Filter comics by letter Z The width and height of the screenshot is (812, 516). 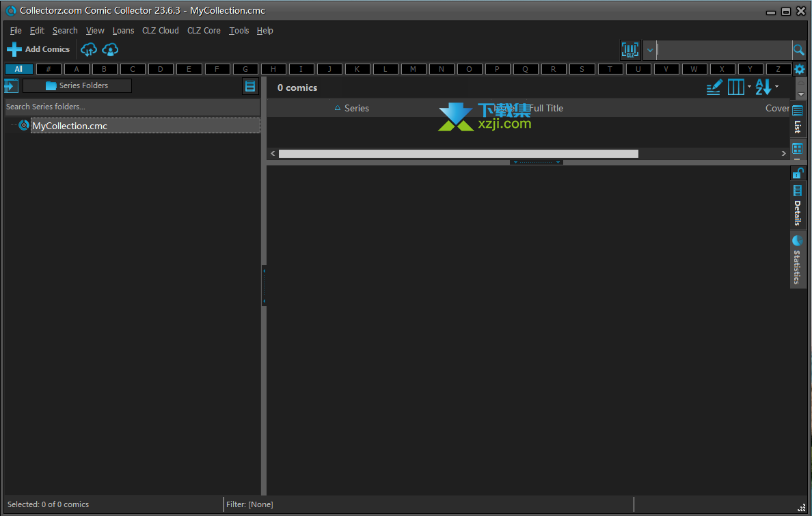(x=778, y=69)
